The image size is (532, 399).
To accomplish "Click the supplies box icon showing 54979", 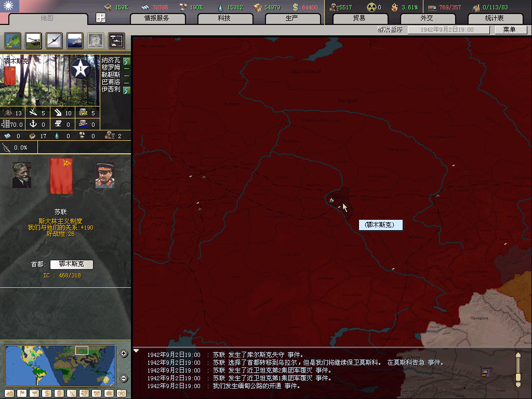I will coord(258,7).
